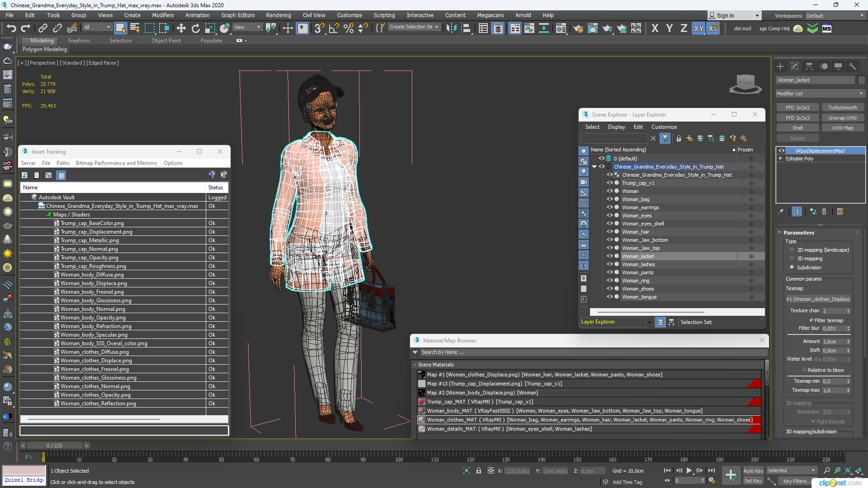This screenshot has width=868, height=488.
Task: Restrict transform to Z axis
Action: tap(684, 28)
